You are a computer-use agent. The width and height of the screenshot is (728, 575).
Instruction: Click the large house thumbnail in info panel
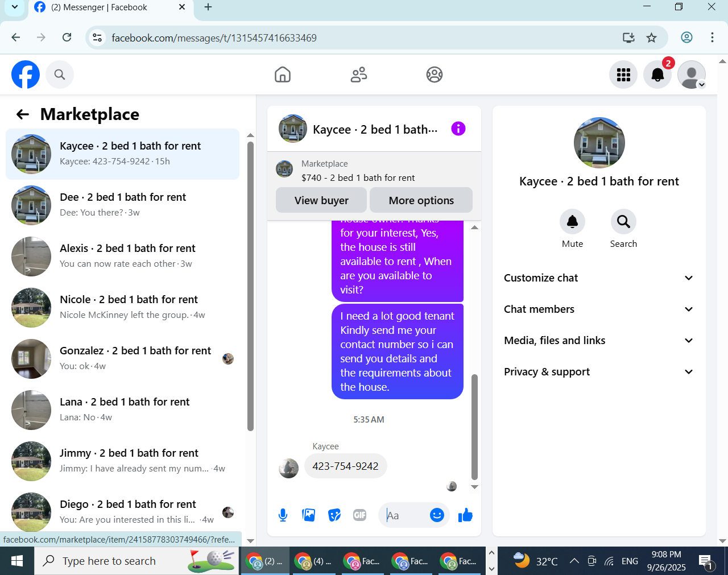point(599,143)
